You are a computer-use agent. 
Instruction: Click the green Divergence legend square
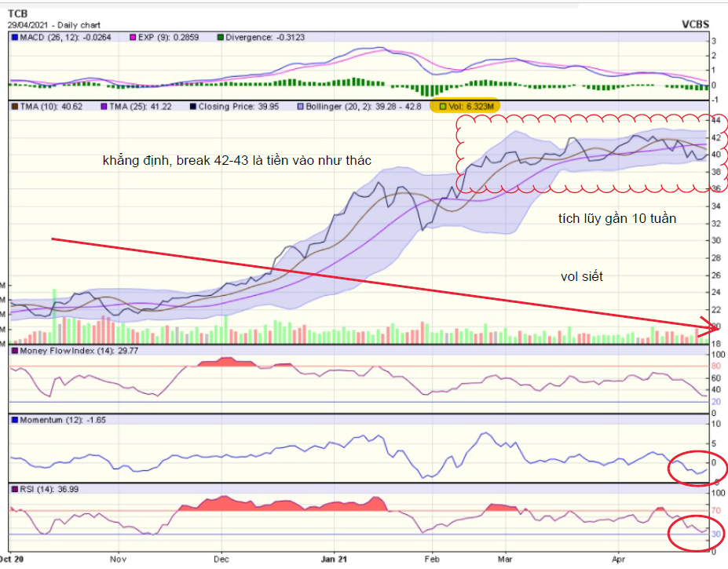click(220, 37)
